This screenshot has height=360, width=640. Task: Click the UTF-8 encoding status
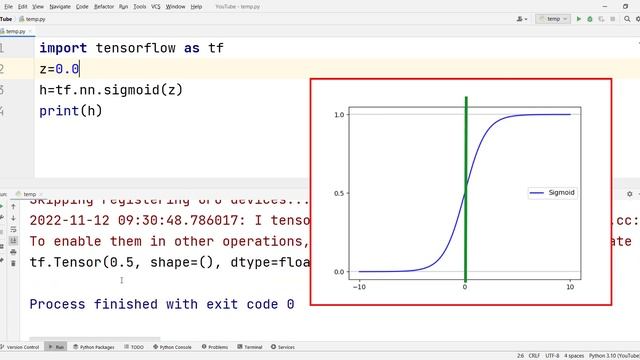[x=552, y=356]
